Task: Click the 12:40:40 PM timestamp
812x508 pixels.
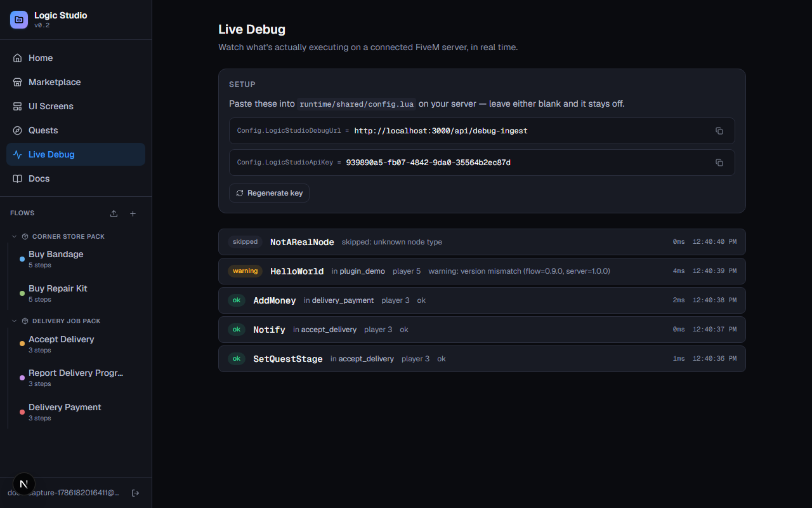Action: 714,242
